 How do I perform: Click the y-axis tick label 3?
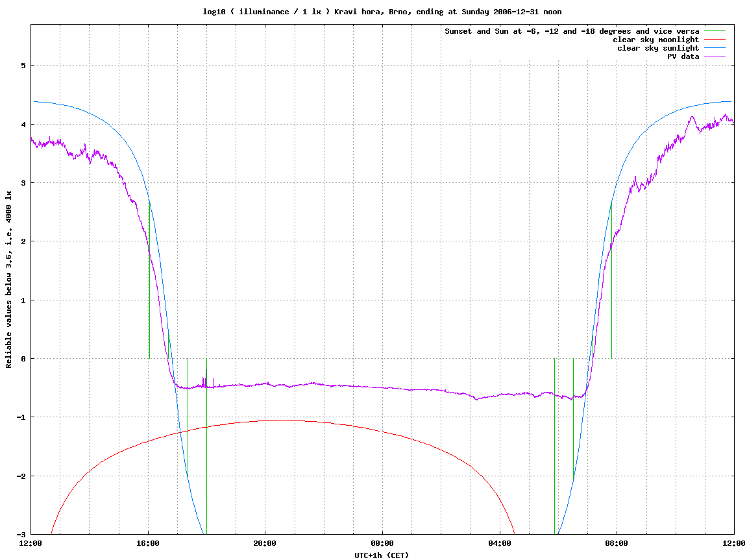tap(23, 183)
